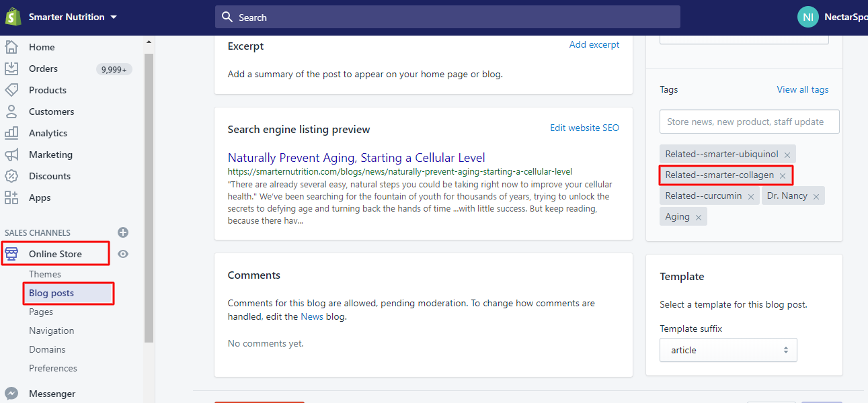Click the Shopify bag logo icon
868x403 pixels.
click(x=13, y=17)
